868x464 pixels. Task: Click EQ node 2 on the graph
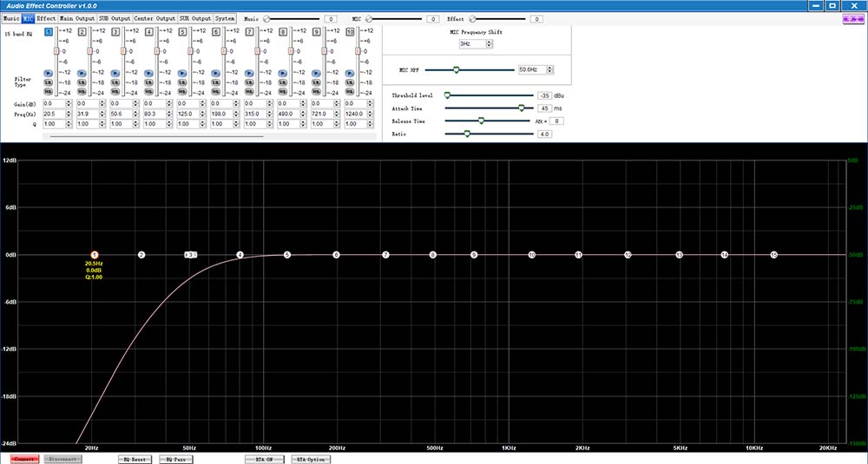coord(141,255)
